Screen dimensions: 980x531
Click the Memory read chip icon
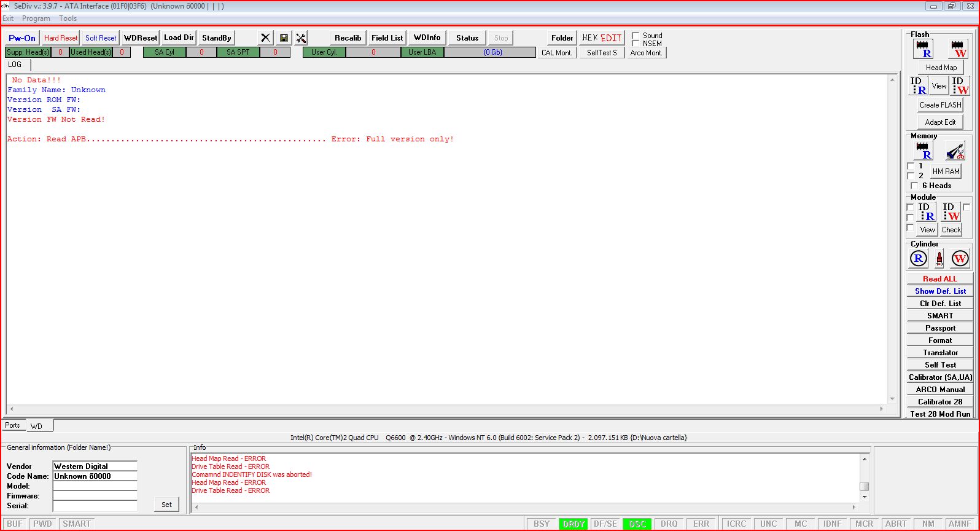click(924, 150)
